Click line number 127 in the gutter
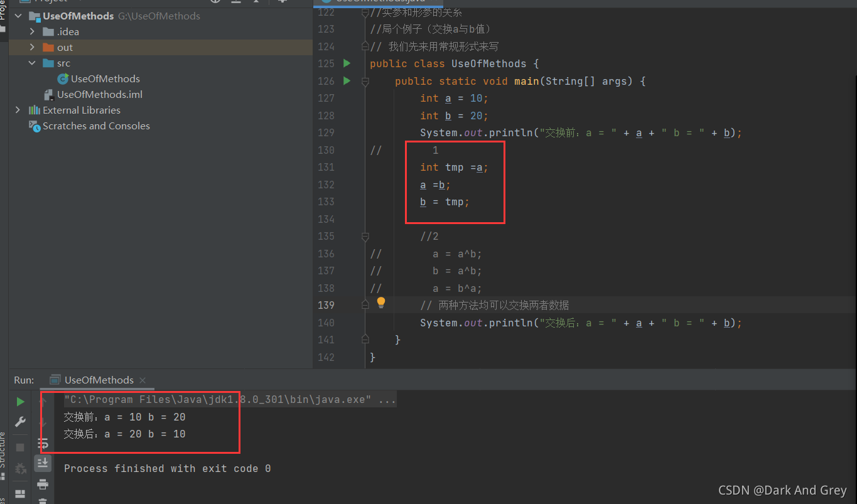857x504 pixels. (x=326, y=98)
